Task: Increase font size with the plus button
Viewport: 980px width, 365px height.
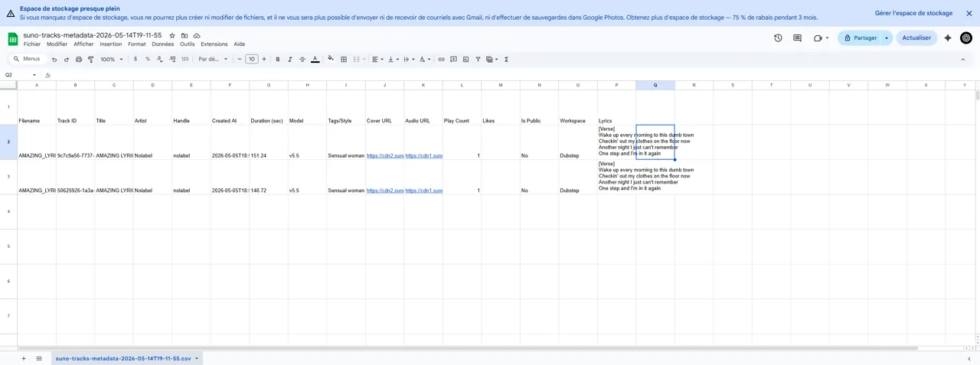Action: coord(264,59)
